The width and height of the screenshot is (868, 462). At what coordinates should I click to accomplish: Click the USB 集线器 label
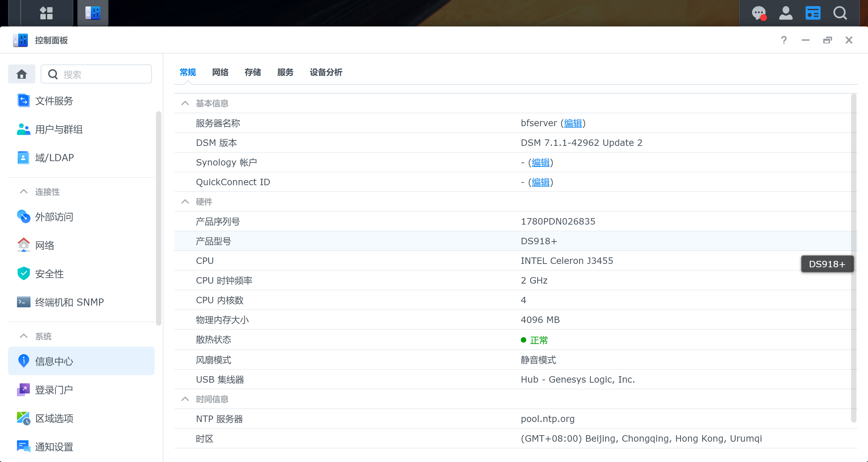(x=220, y=380)
